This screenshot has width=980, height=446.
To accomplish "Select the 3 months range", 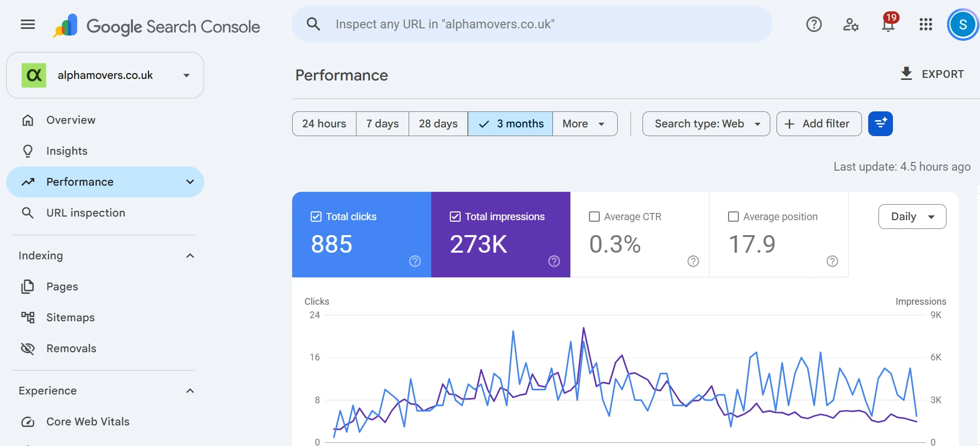I will 510,124.
